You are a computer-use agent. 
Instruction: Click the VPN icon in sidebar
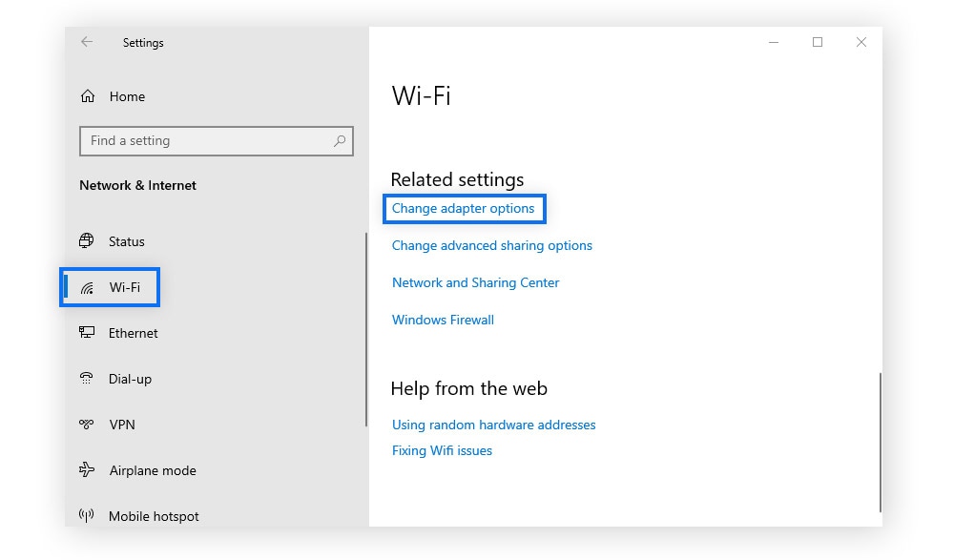tap(87, 425)
